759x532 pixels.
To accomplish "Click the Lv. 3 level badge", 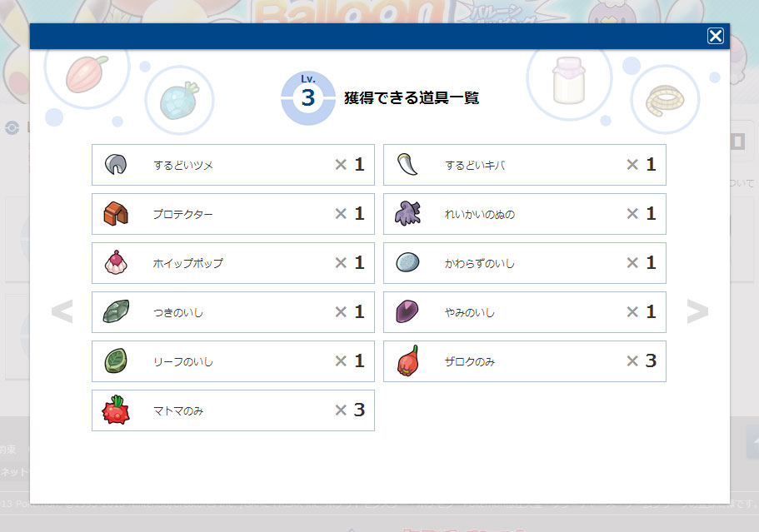I will click(x=308, y=98).
